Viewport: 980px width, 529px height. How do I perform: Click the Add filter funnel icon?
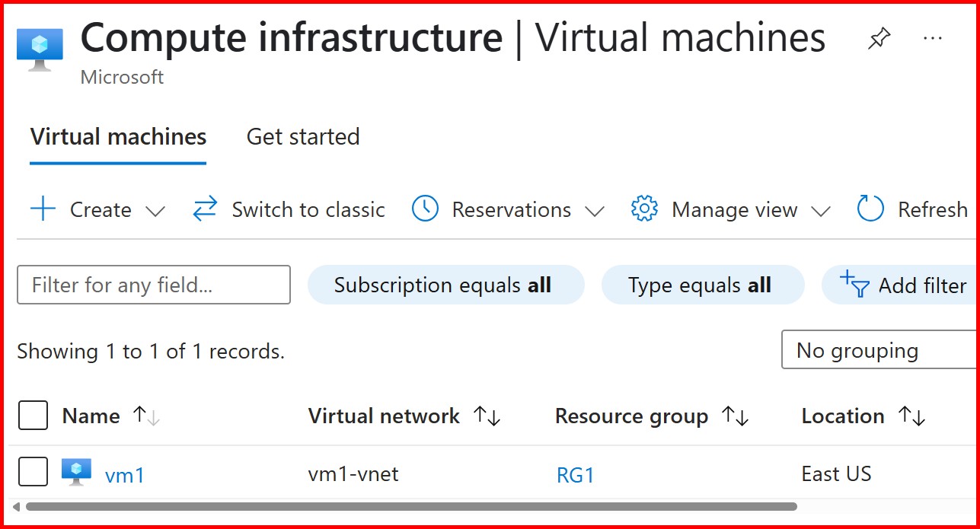854,284
